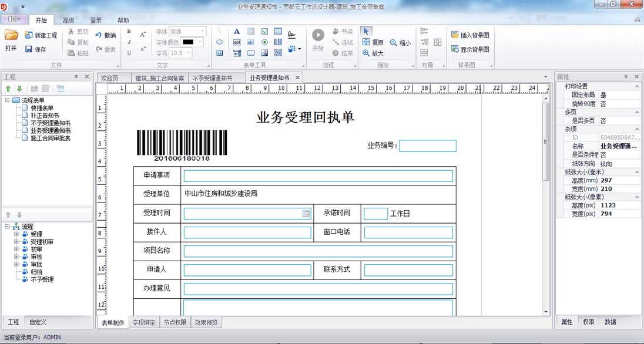Viewport: 644px width, 344px height.
Task: Click the green move-up arrow in 工程 panel
Action: (x=8, y=89)
